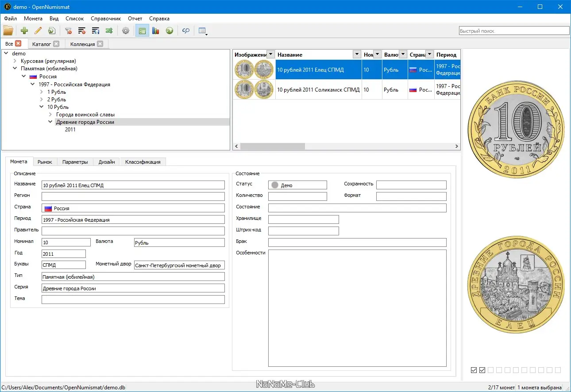Collapse the Памятная (юбилейная) tree node
Viewport: 571px width, 392px height.
point(15,69)
